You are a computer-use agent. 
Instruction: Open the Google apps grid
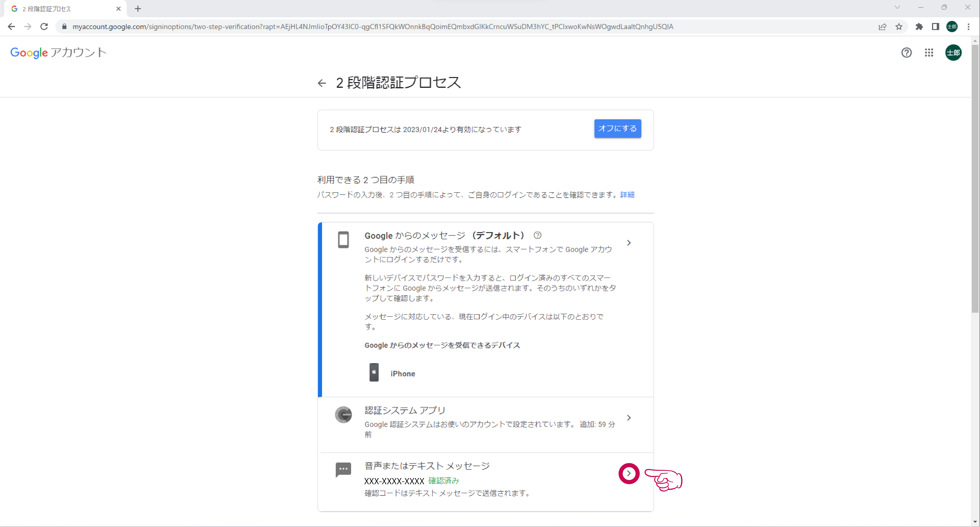pos(929,53)
